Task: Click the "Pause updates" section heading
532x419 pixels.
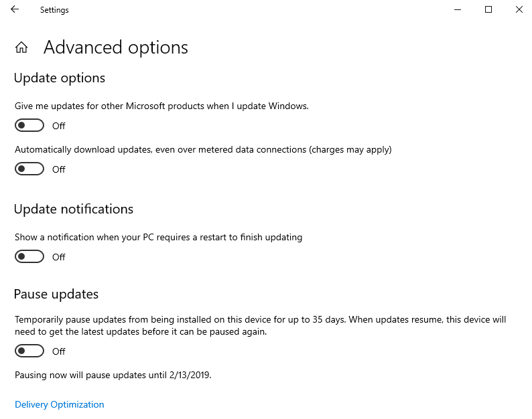Action: coord(56,295)
